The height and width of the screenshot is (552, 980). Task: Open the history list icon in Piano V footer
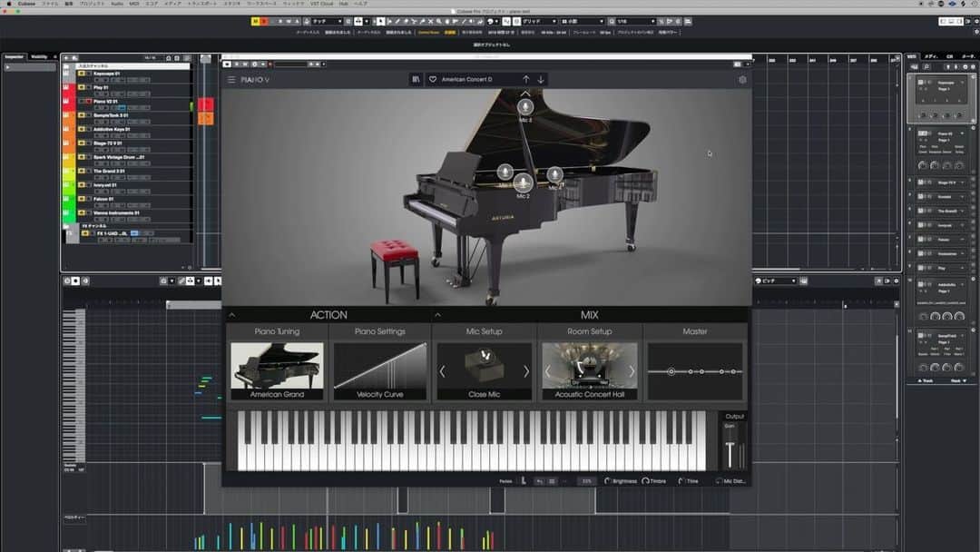[x=552, y=481]
